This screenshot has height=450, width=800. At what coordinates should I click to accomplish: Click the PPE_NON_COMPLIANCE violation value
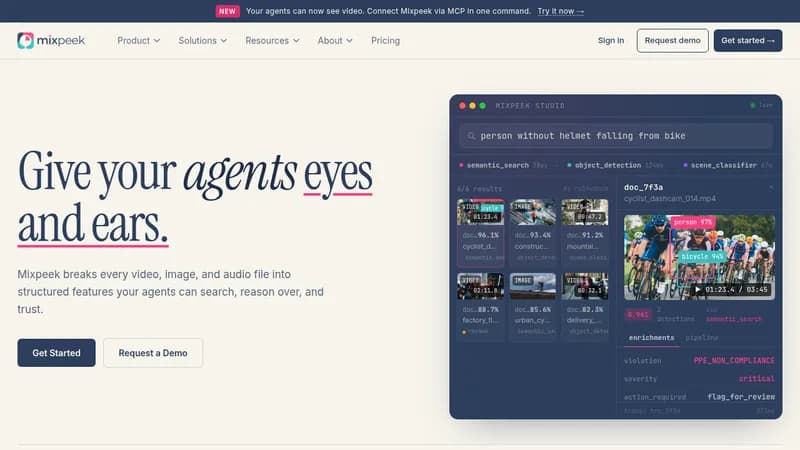click(x=734, y=360)
